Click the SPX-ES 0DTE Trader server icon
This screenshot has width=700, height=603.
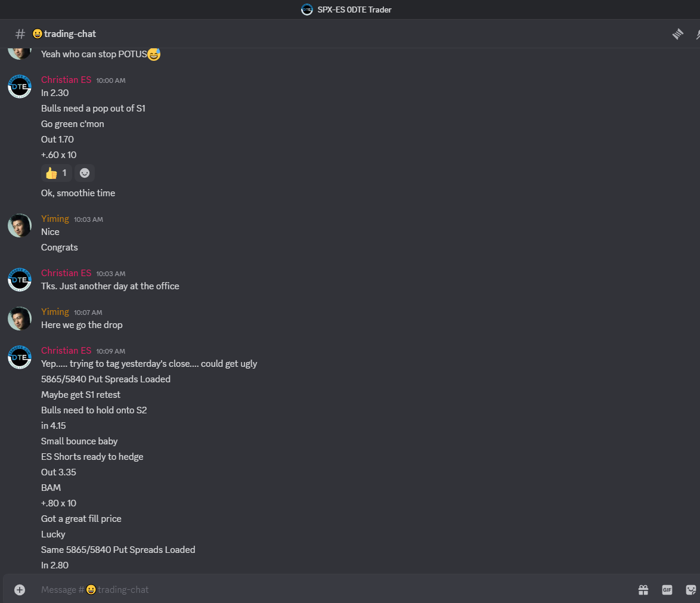307,10
